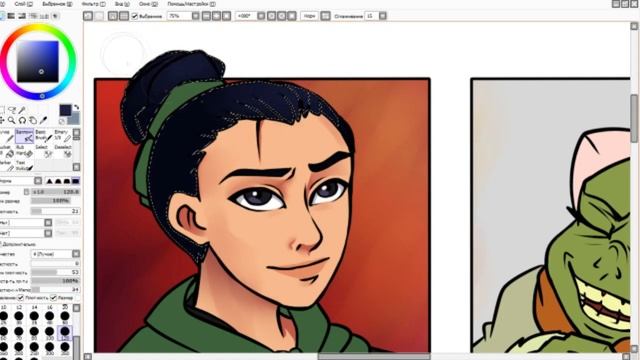Select the Rub Hard brush tool
This screenshot has width=640, height=360.
click(24, 151)
